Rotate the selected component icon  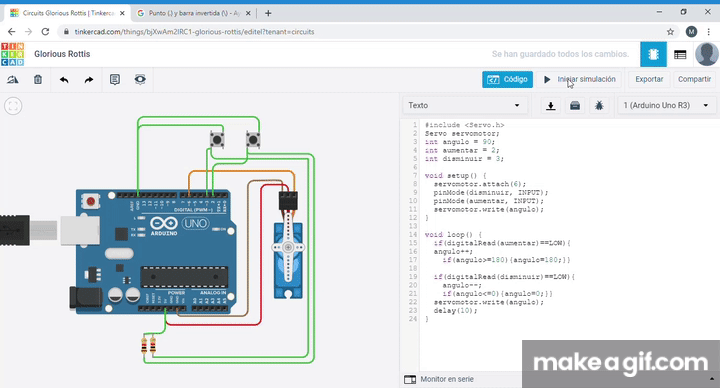click(x=13, y=79)
